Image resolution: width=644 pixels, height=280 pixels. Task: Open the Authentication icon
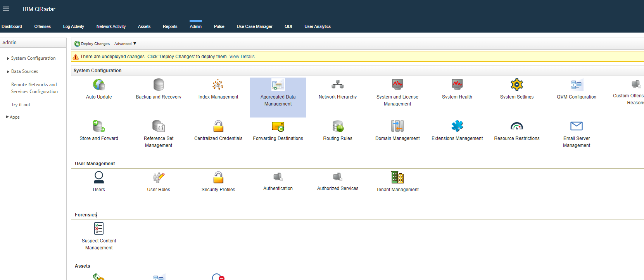[278, 177]
